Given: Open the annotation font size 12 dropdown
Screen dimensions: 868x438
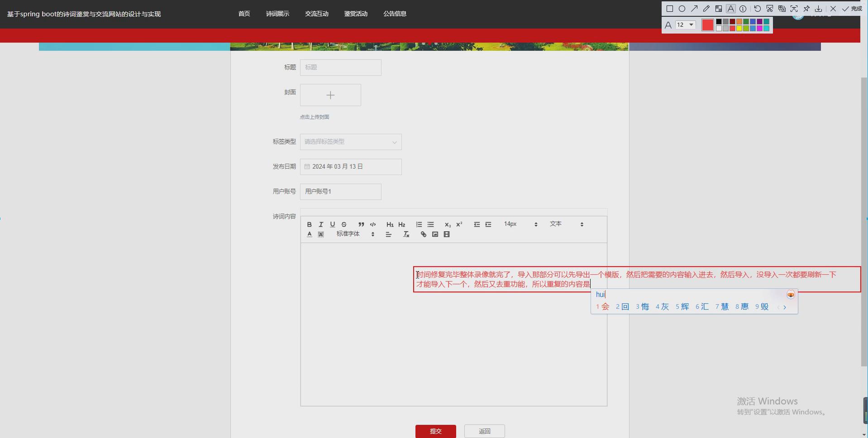Looking at the screenshot, I should click(685, 25).
